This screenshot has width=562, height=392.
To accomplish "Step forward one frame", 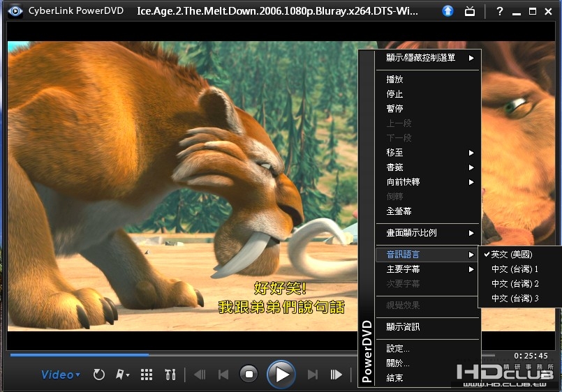I will (336, 375).
